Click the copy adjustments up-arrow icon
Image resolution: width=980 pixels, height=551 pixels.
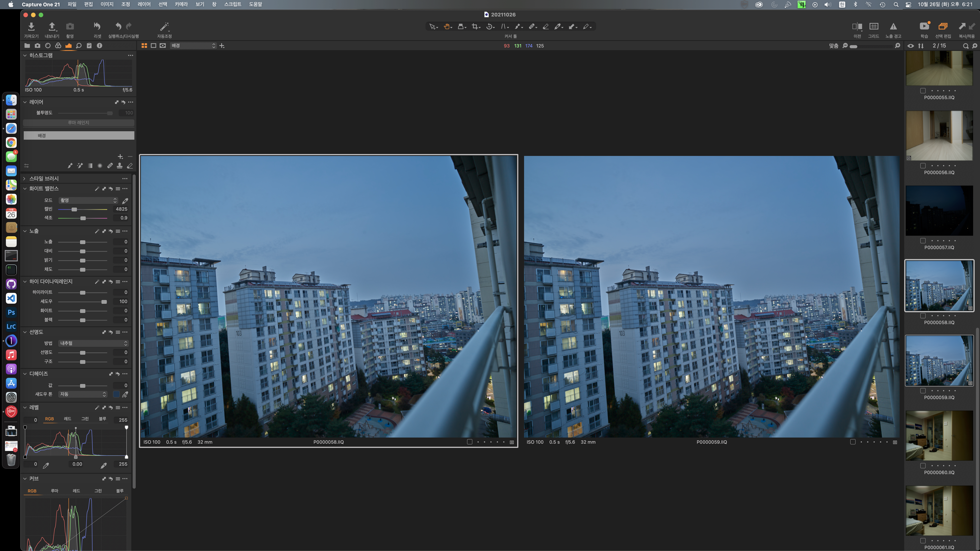tap(962, 26)
